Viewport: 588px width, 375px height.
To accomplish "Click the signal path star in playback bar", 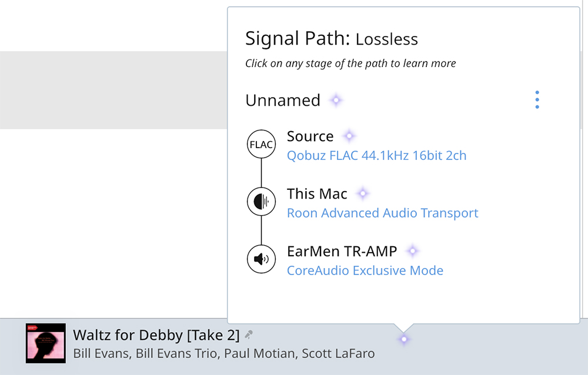I will [404, 339].
